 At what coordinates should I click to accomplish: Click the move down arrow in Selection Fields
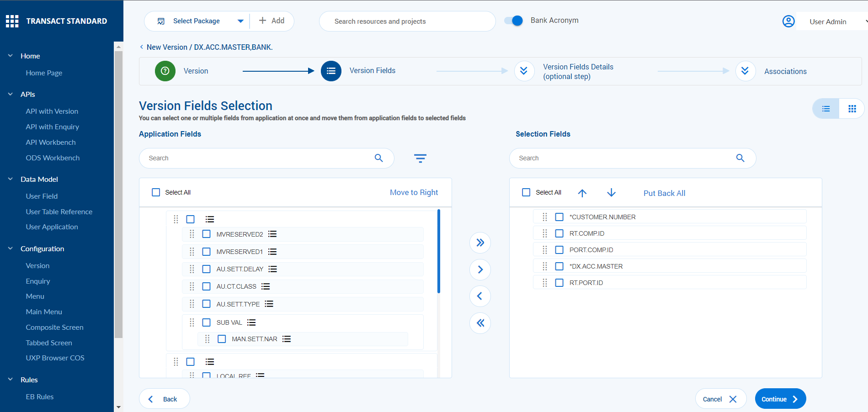[x=611, y=193]
